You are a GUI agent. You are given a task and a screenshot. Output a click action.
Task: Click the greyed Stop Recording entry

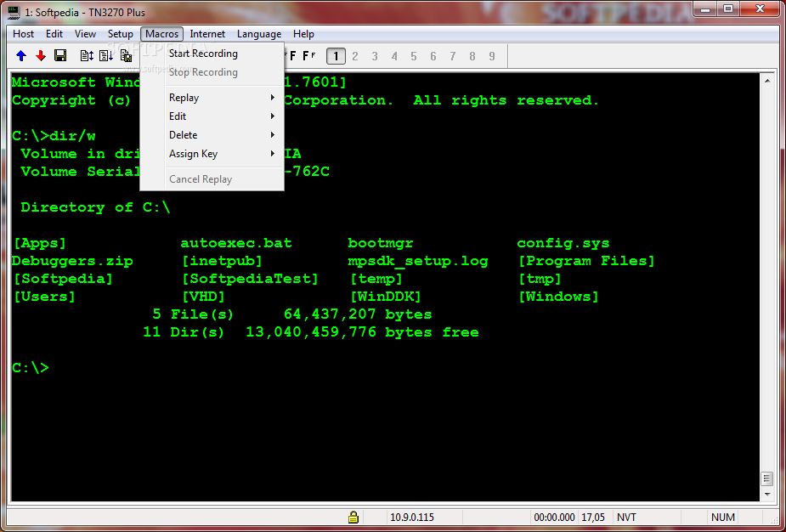coord(212,72)
